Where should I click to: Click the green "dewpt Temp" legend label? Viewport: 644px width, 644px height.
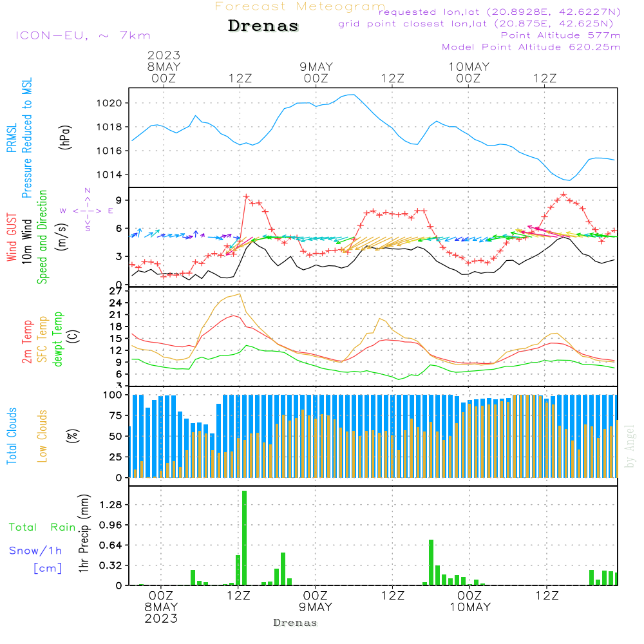pos(57,339)
